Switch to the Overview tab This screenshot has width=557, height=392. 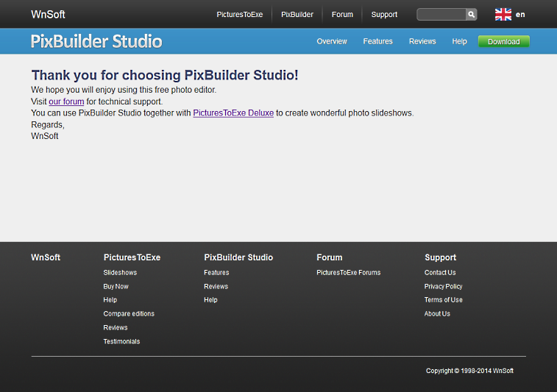(332, 41)
